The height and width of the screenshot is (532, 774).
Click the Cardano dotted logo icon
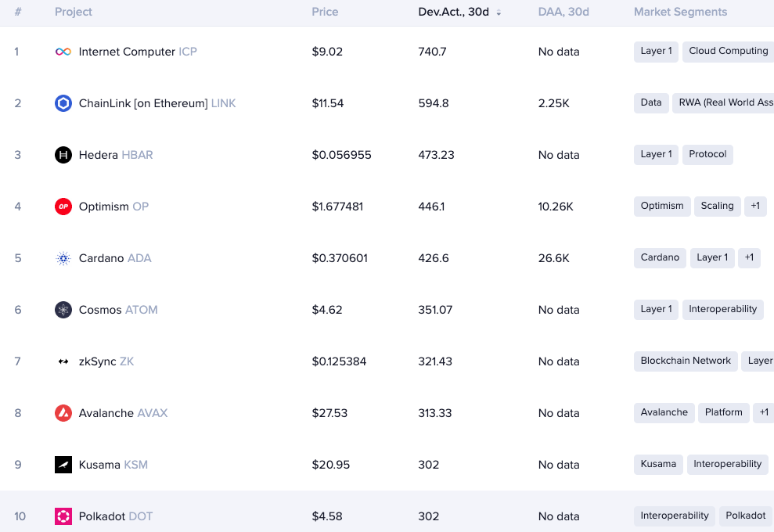point(63,258)
